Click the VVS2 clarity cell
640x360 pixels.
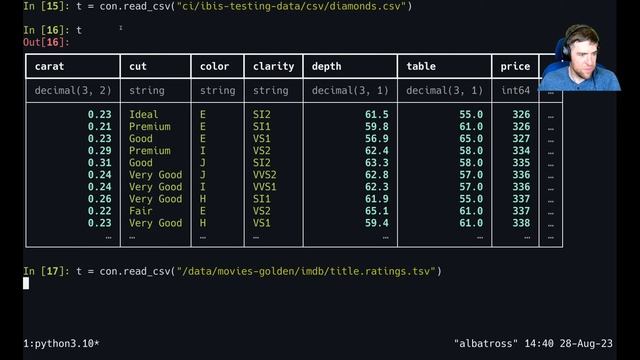pyautogui.click(x=264, y=175)
